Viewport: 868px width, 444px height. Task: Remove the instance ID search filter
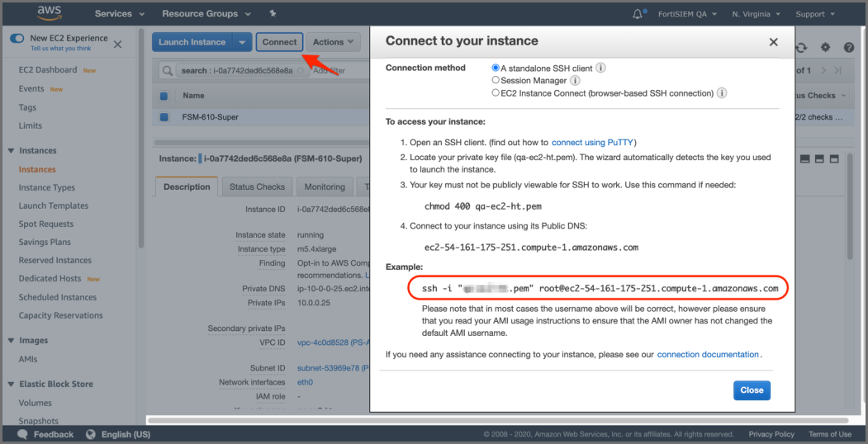click(x=301, y=71)
